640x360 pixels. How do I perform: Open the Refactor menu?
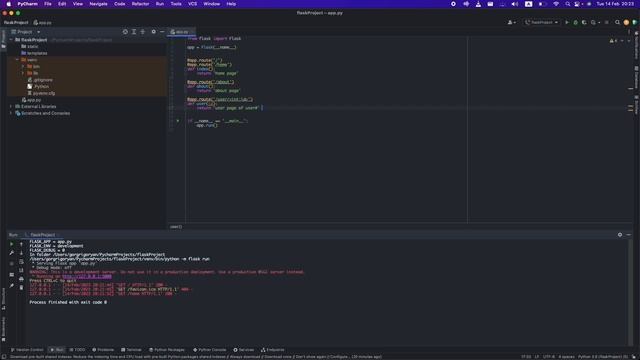tap(140, 4)
